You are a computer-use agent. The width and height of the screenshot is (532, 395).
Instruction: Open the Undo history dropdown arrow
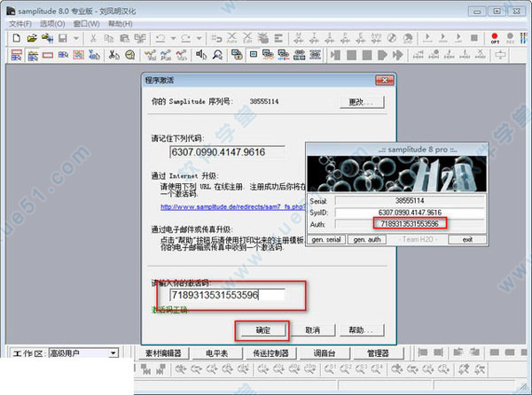tap(174, 38)
